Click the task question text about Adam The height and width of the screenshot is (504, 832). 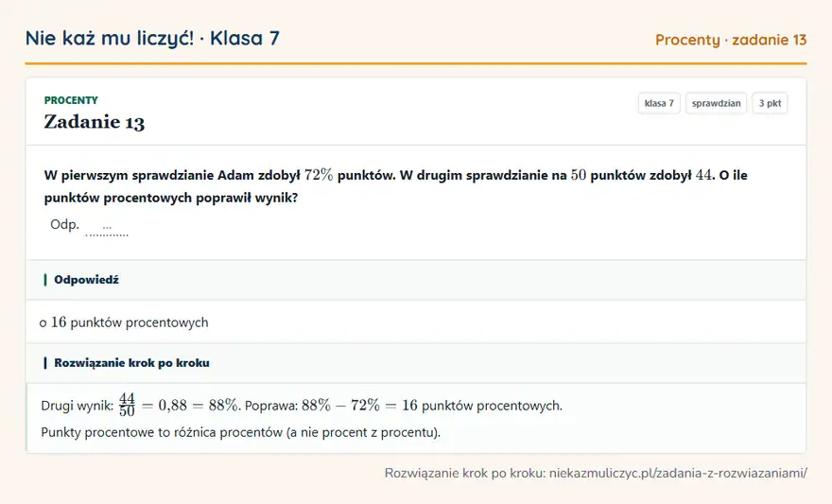coord(395,185)
